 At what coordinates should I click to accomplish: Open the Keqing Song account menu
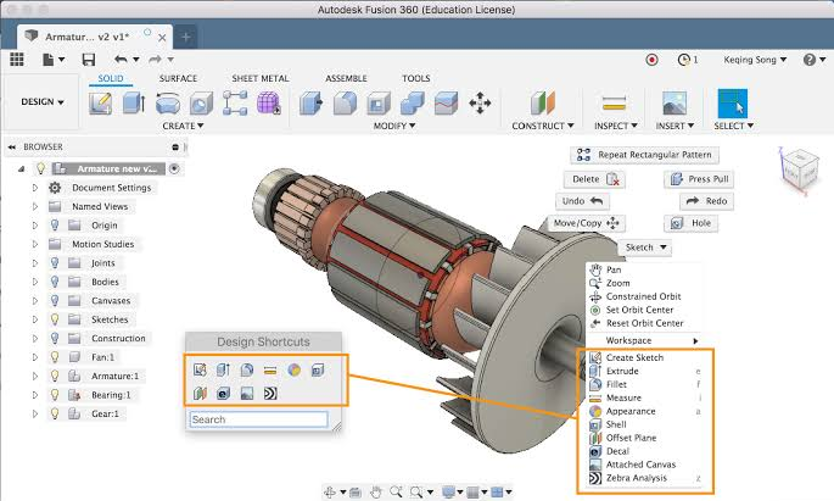coord(755,60)
